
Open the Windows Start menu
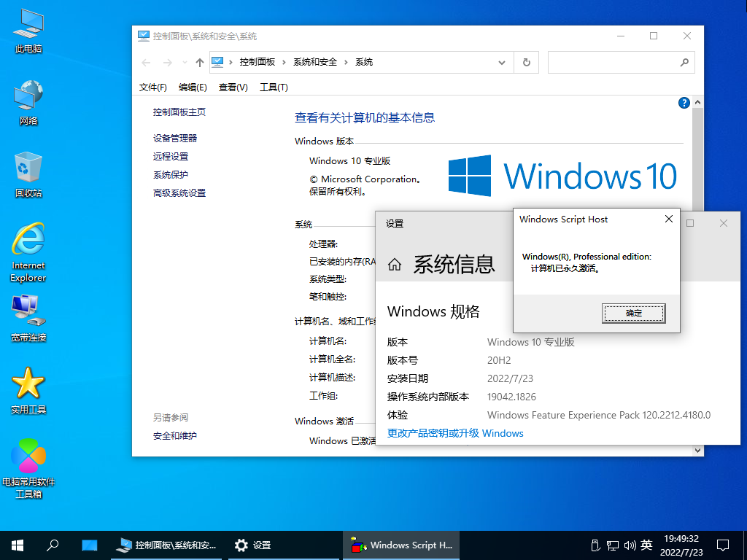click(x=18, y=545)
